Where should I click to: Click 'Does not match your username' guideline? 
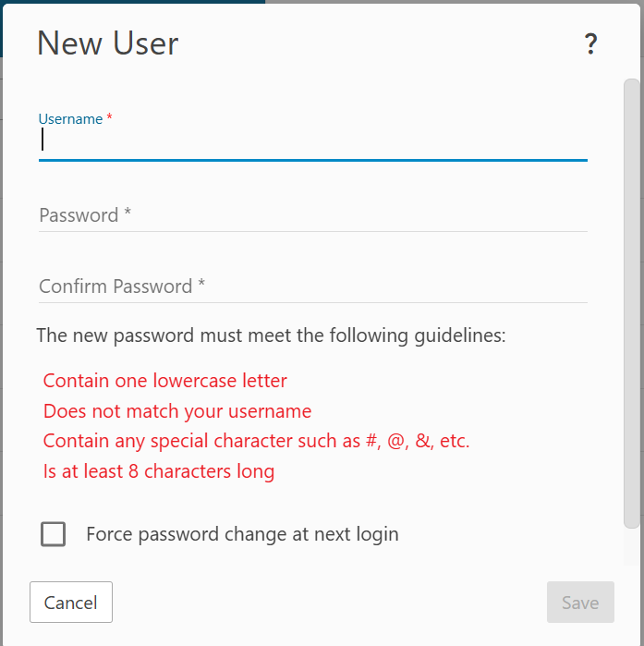click(x=177, y=411)
